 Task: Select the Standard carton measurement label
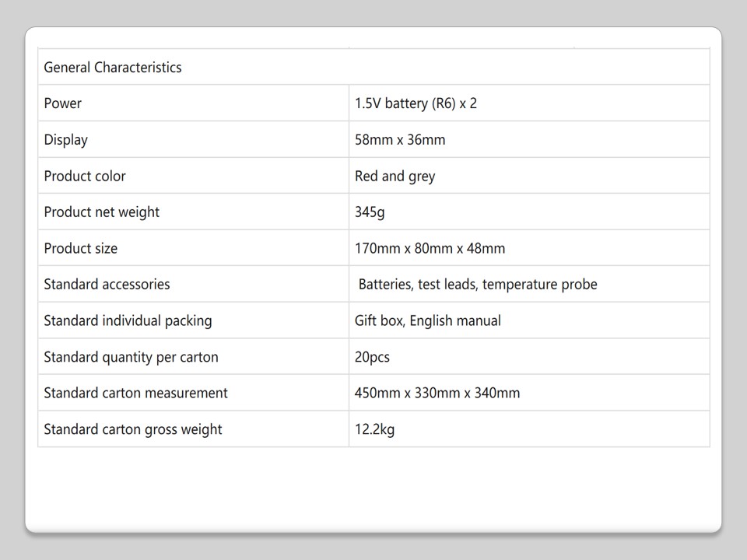coord(135,393)
